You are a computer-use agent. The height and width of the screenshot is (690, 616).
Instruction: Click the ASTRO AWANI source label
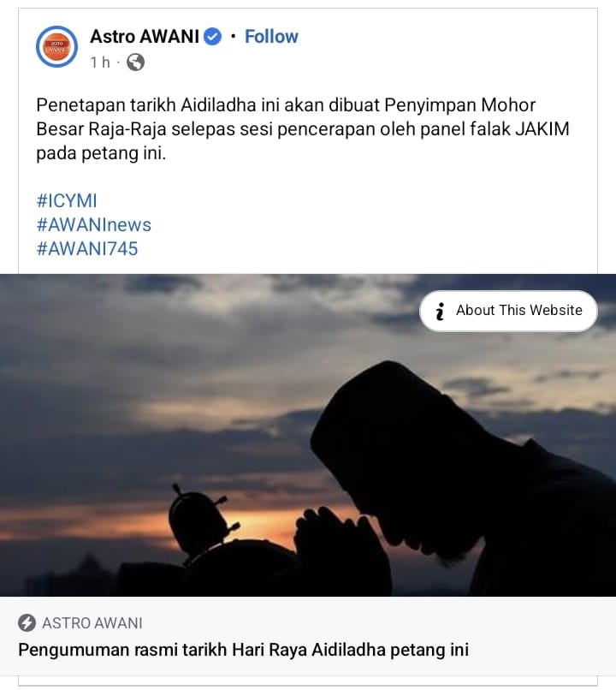(92, 622)
